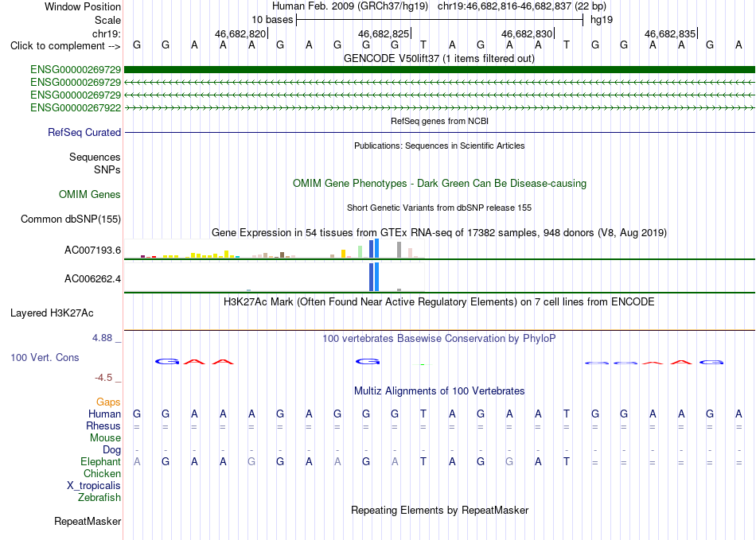Open 'Repeating Elements by RepeatMasker' track title
Viewport: 756px width, 540px height.
click(439, 511)
